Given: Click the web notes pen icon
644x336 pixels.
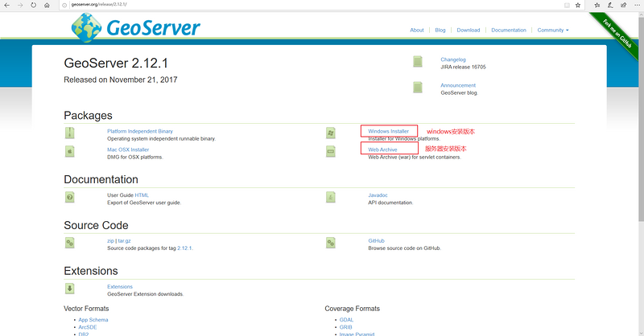Looking at the screenshot, I should tap(610, 5).
